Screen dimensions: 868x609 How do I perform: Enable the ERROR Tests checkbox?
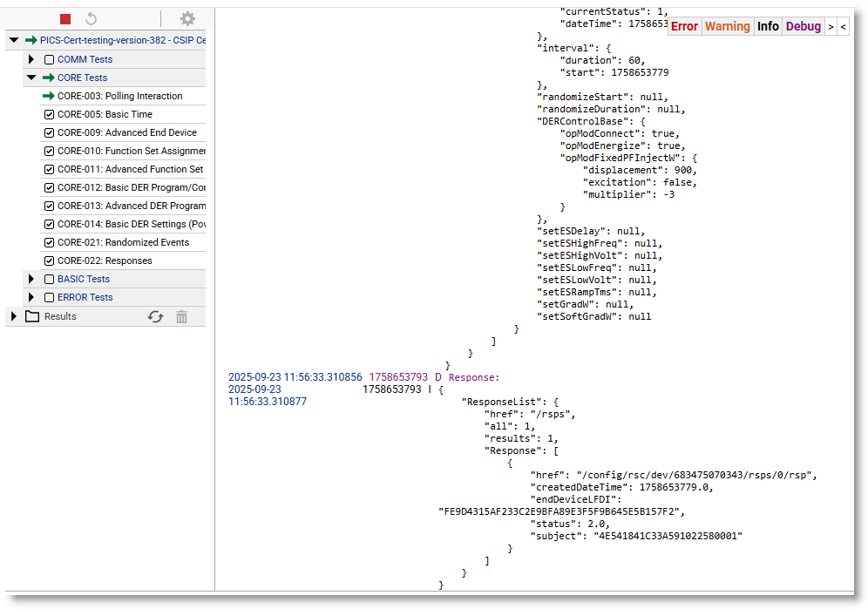pos(49,297)
